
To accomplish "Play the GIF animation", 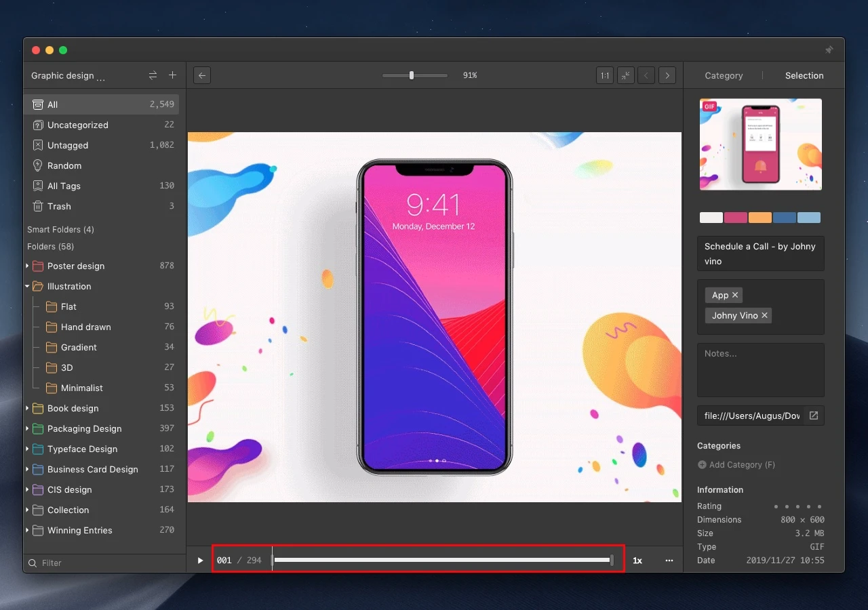I will click(x=199, y=560).
